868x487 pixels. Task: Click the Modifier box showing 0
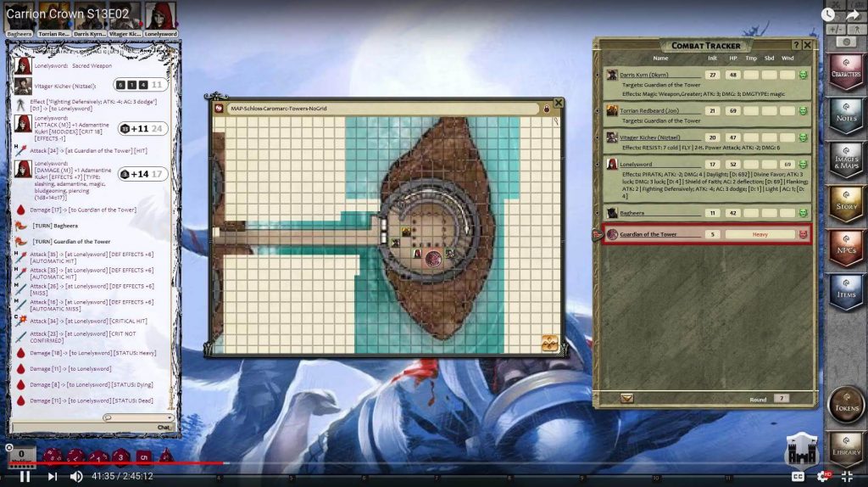click(x=21, y=456)
